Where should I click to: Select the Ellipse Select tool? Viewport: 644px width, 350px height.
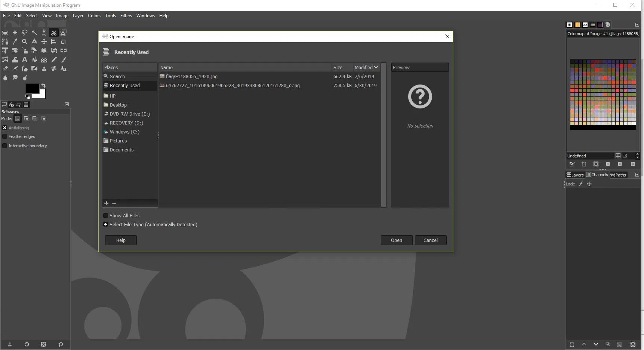pyautogui.click(x=15, y=33)
